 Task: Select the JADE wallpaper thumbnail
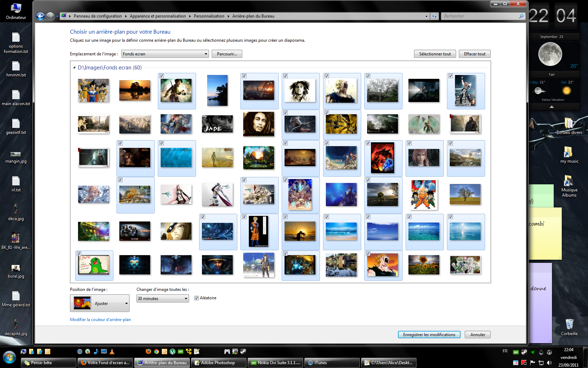217,124
